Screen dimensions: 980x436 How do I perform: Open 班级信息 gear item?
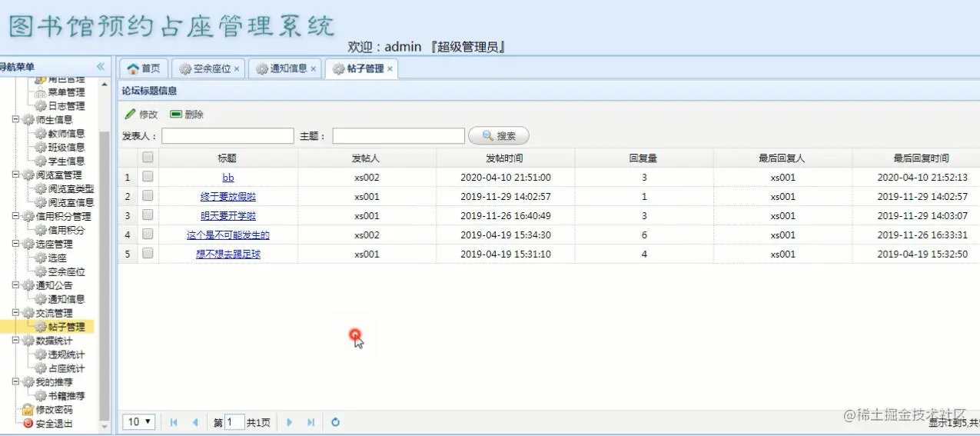click(x=60, y=148)
